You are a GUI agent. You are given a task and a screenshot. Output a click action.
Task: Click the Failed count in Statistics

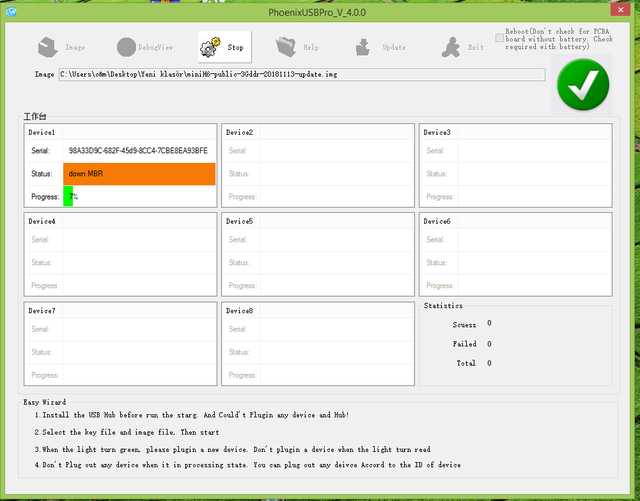pyautogui.click(x=489, y=344)
